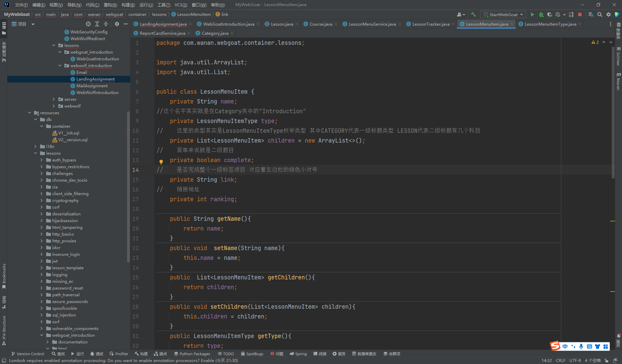This screenshot has width=622, height=364.
Task: Click LessonMenuItem breadcrumb in navigation bar
Action: click(191, 14)
